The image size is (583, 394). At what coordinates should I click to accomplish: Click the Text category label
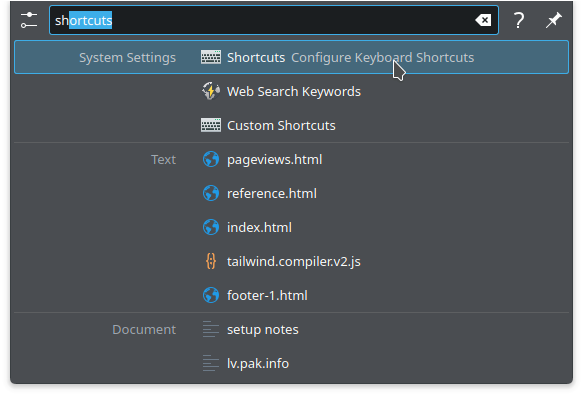tap(164, 159)
